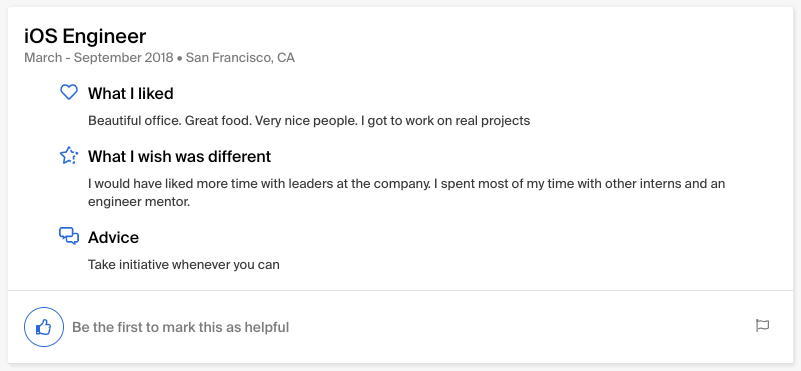The image size is (801, 371).
Task: Click the thumbs-up helpful button
Action: tap(44, 327)
